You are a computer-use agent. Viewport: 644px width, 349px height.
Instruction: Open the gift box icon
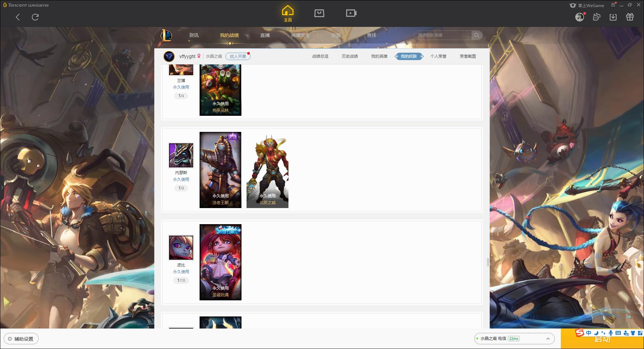click(630, 17)
